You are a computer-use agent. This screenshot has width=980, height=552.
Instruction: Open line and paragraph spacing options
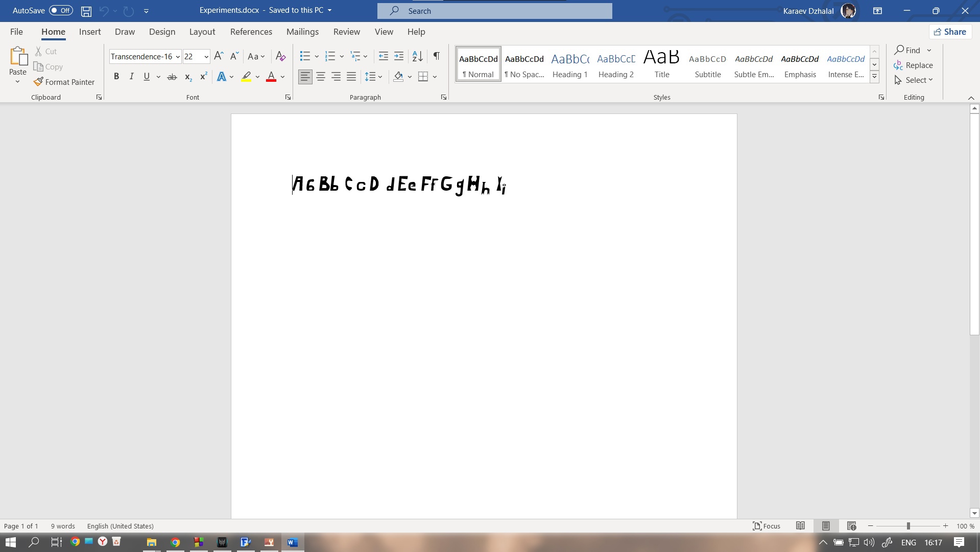pos(373,77)
